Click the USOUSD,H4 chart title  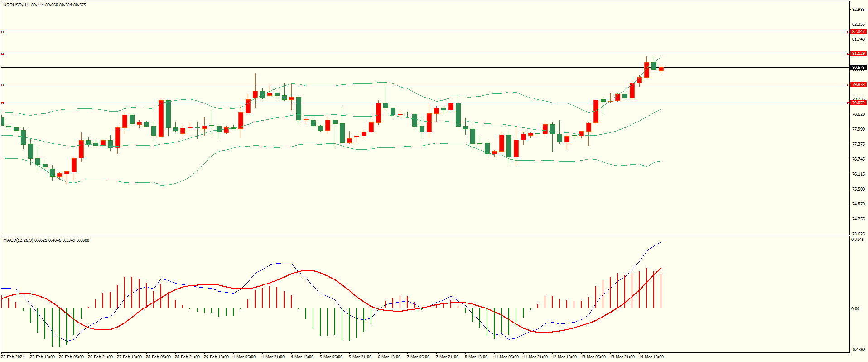16,5
